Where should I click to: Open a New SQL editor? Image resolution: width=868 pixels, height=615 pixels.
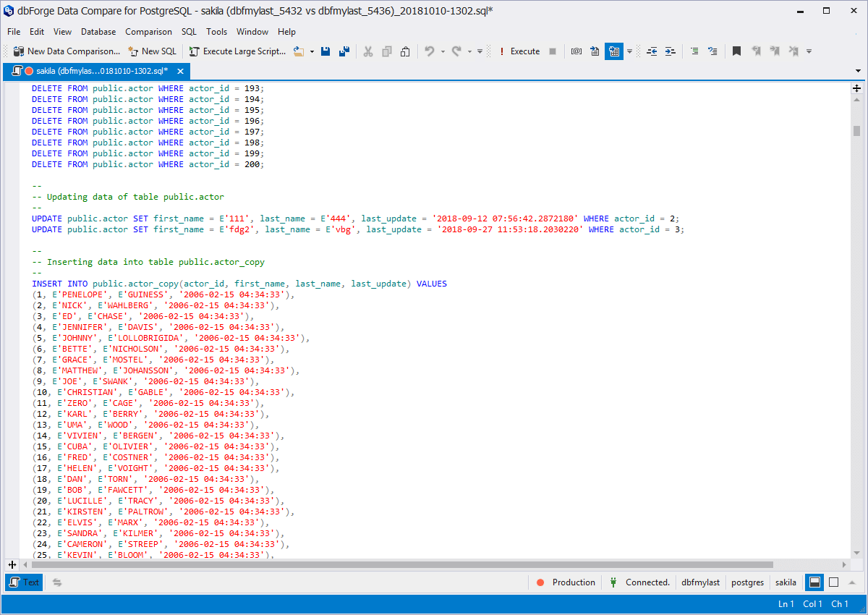coord(152,51)
